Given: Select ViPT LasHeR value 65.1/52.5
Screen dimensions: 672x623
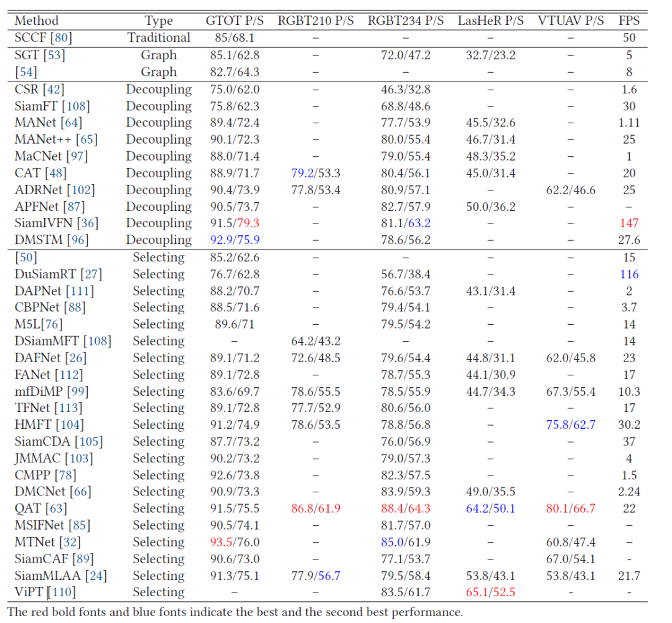Looking at the screenshot, I should 491,592.
